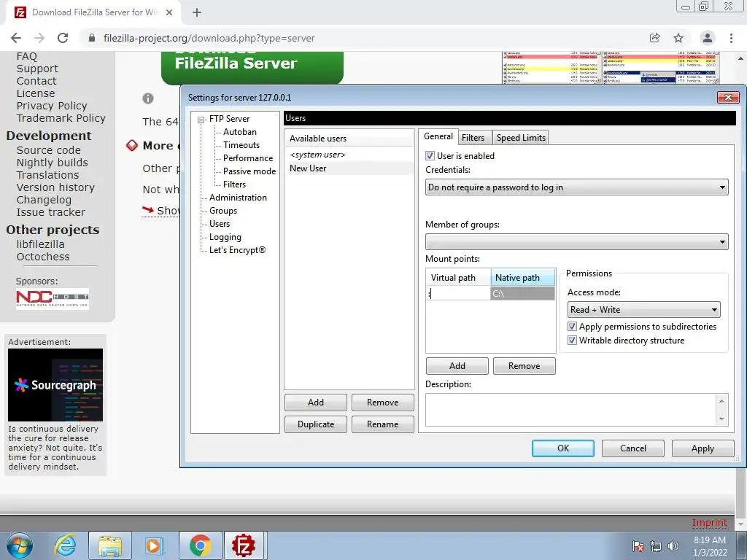Open the Windows Start button
Viewport: 747px width, 560px height.
[20, 545]
